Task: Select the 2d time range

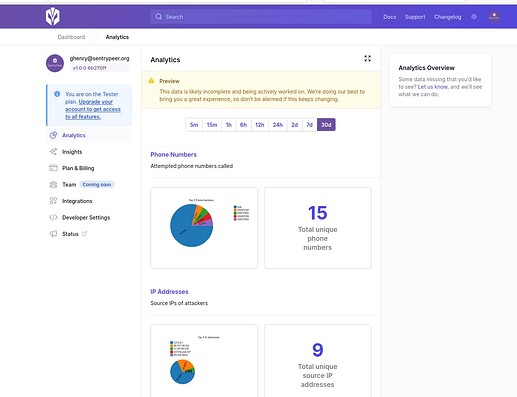Action: (295, 125)
